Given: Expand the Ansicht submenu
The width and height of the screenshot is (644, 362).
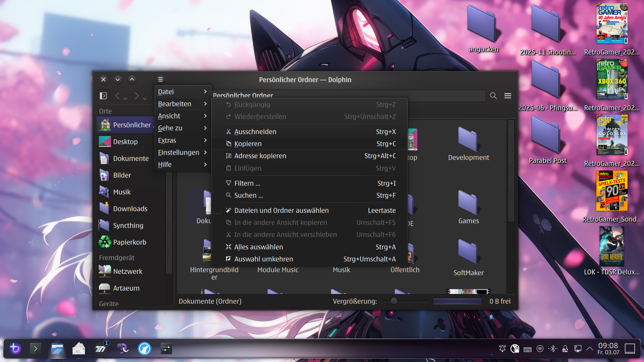Looking at the screenshot, I should click(183, 116).
